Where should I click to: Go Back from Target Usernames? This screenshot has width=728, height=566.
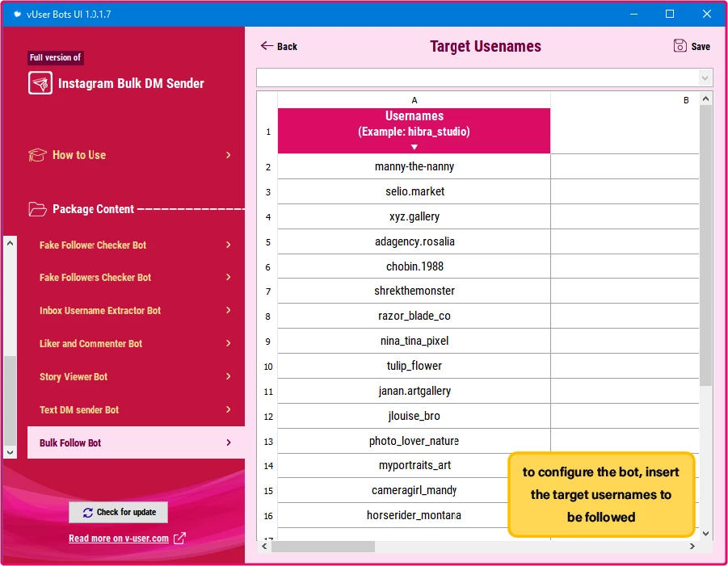point(279,46)
